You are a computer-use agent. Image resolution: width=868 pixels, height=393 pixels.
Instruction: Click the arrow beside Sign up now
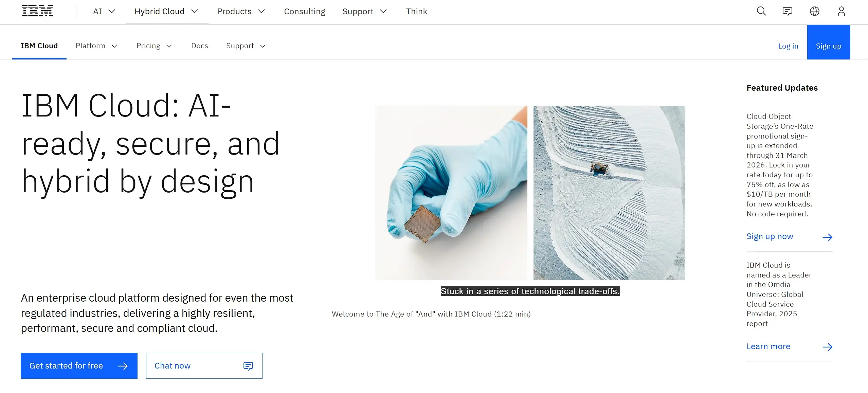click(827, 237)
